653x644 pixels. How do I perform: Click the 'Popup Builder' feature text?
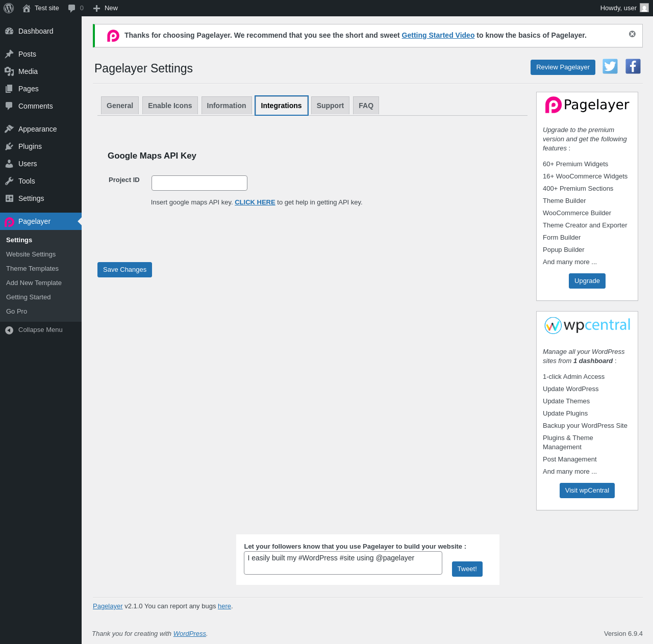tap(564, 250)
